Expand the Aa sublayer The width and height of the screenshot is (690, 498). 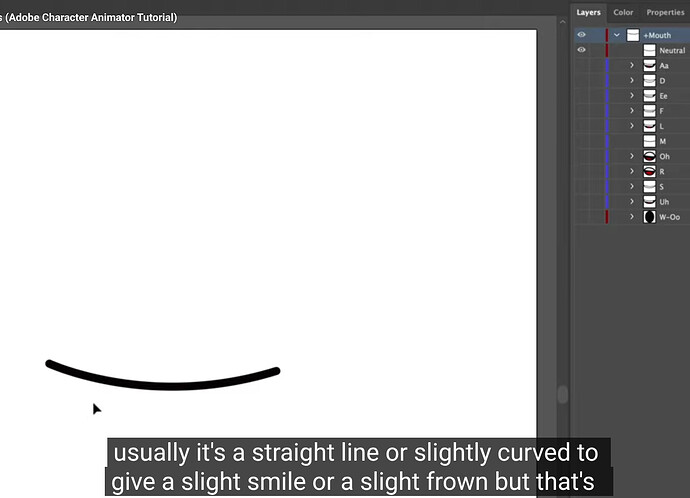(x=632, y=66)
